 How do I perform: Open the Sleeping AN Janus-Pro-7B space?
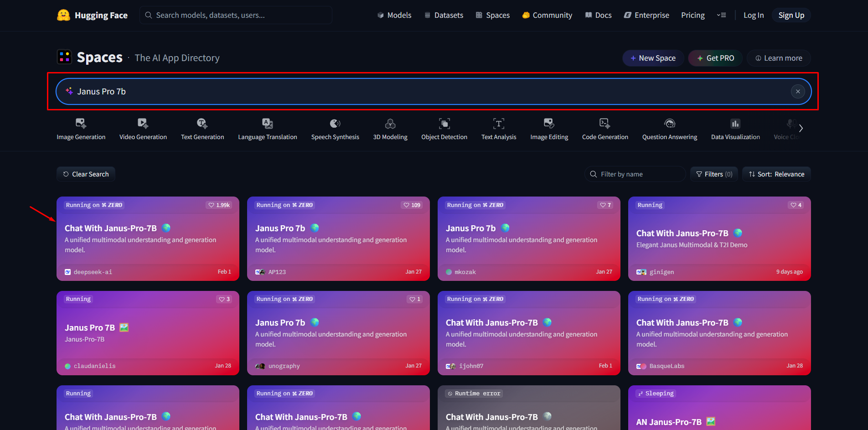(x=719, y=408)
